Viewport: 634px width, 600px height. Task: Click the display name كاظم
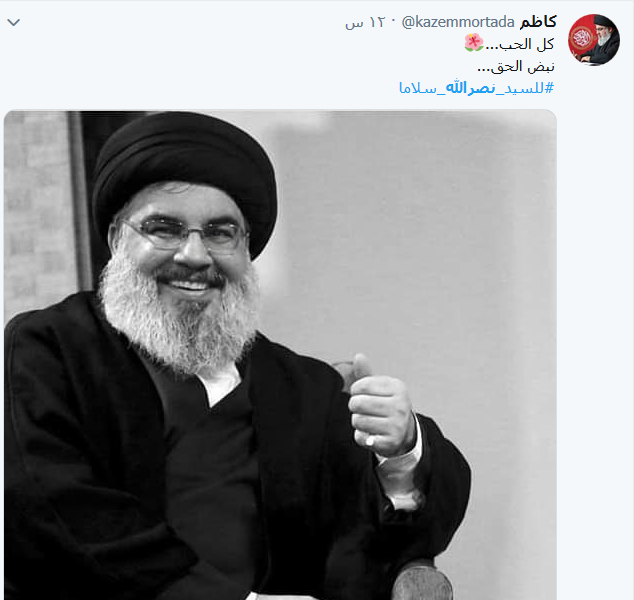(538, 22)
